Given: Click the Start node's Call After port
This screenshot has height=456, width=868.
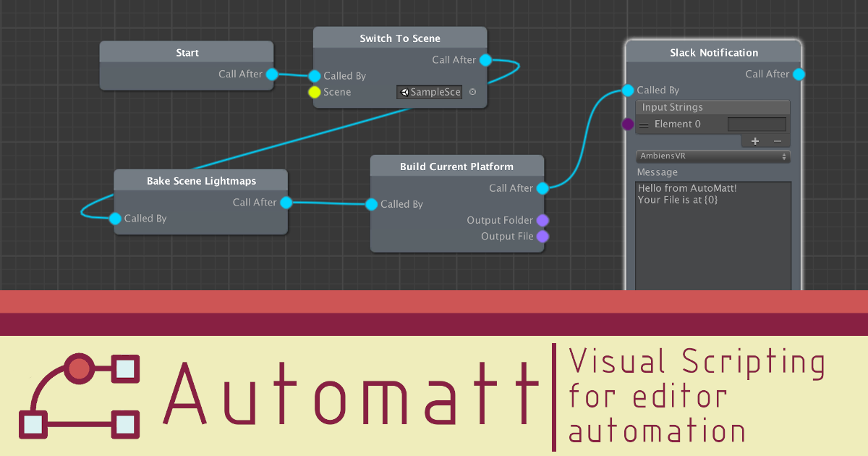Looking at the screenshot, I should (272, 74).
